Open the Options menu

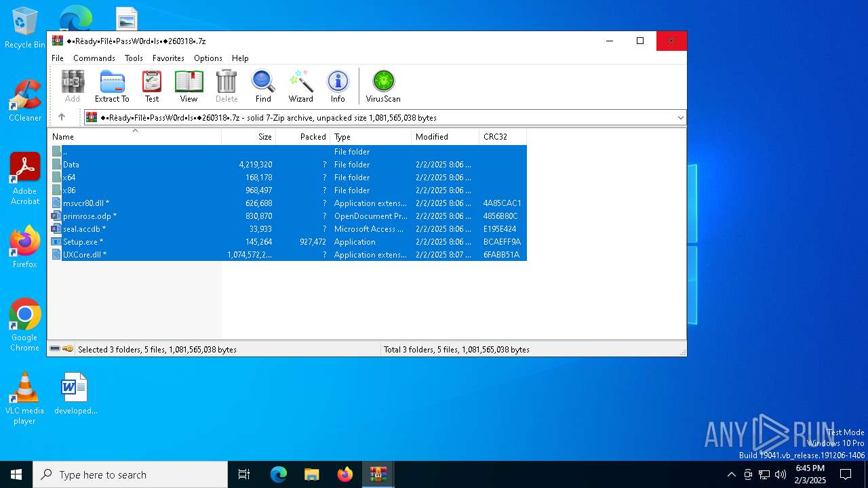tap(208, 58)
